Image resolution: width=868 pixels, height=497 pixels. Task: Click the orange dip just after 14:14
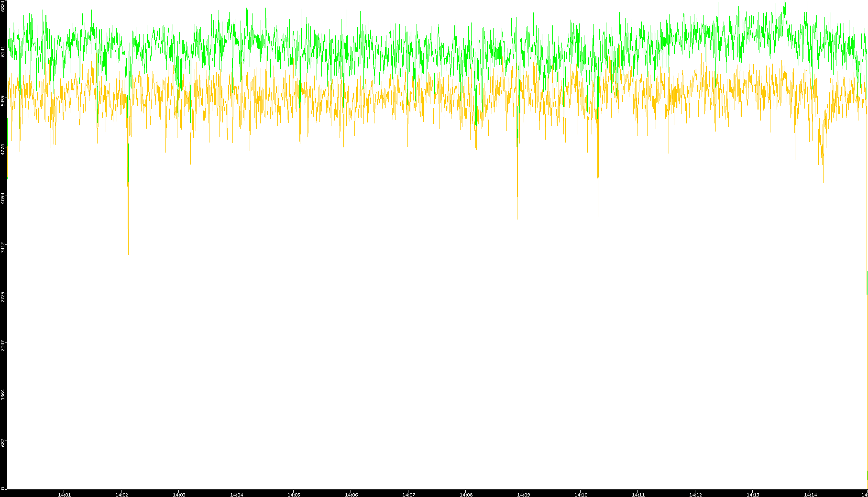tap(823, 153)
